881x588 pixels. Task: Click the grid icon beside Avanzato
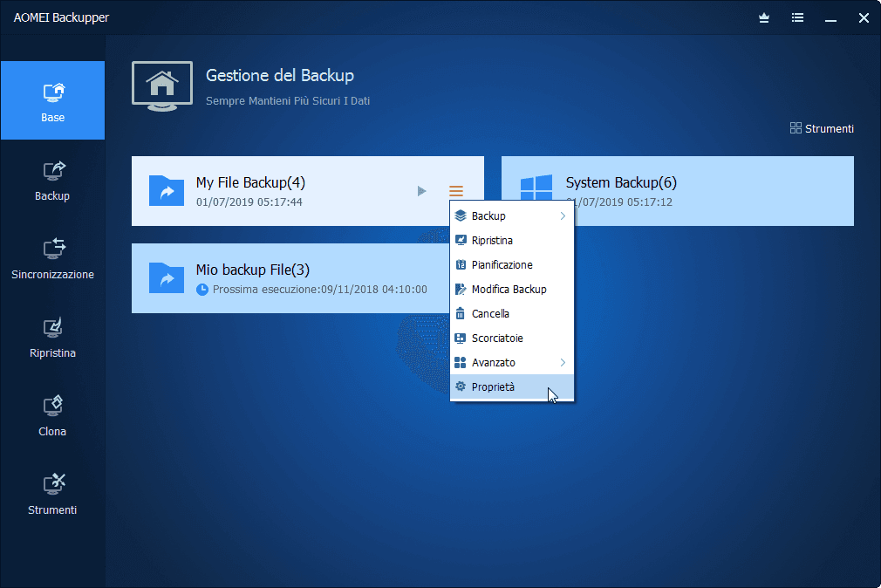(x=461, y=363)
